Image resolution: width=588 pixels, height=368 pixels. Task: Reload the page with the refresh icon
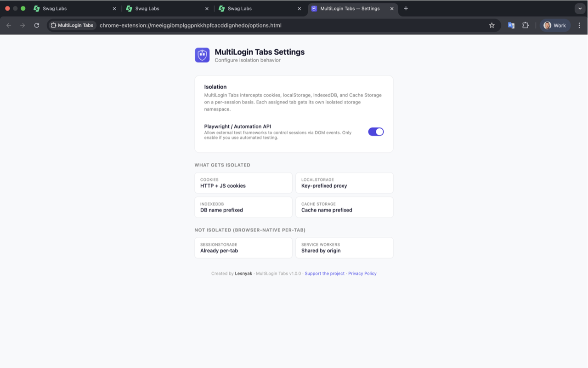point(37,25)
